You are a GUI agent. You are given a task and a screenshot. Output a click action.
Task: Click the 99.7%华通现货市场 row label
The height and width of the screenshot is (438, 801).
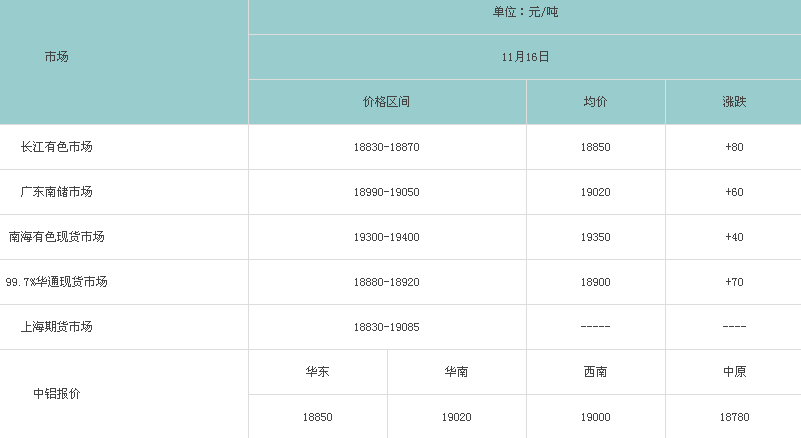coord(57,282)
